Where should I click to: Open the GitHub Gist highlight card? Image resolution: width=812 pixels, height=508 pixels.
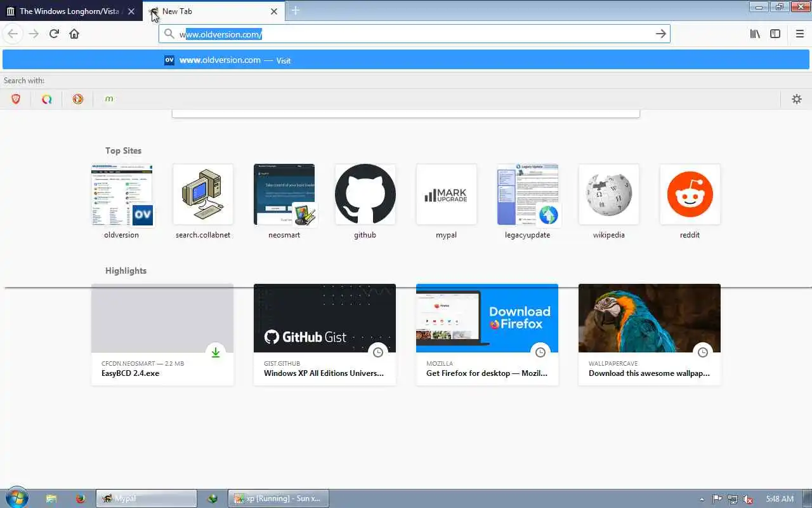[325, 335]
